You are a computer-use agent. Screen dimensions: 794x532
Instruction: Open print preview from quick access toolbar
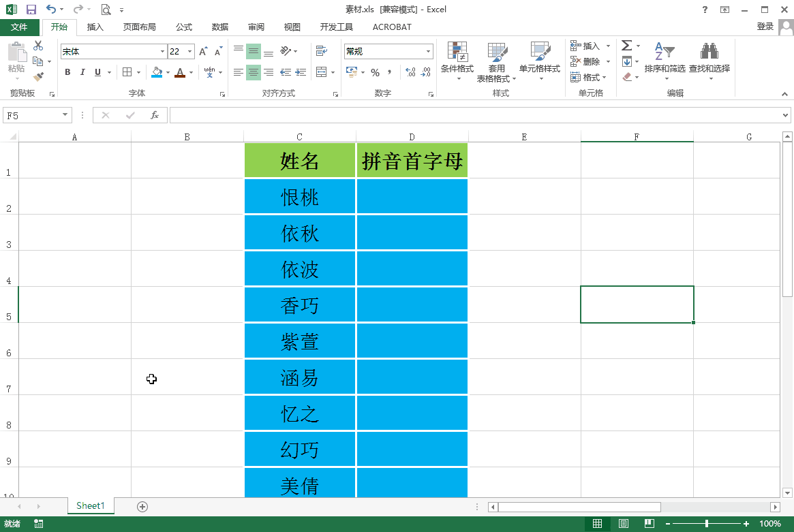click(x=106, y=10)
